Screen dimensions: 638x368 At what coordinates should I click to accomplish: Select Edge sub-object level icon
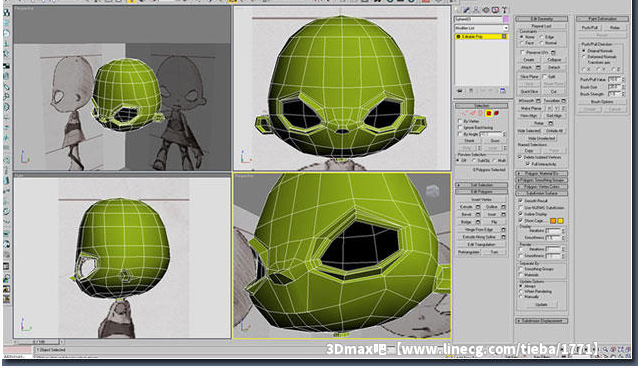click(x=471, y=113)
